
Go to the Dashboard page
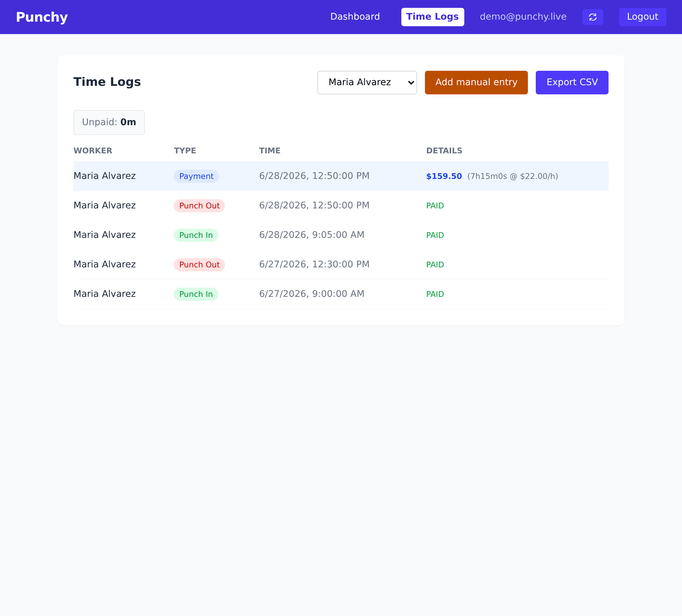tap(355, 17)
